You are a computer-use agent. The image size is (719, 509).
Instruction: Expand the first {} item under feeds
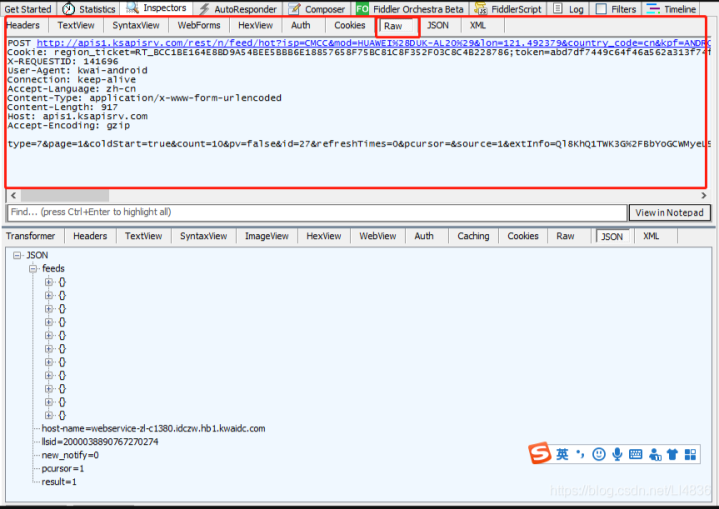coord(49,282)
